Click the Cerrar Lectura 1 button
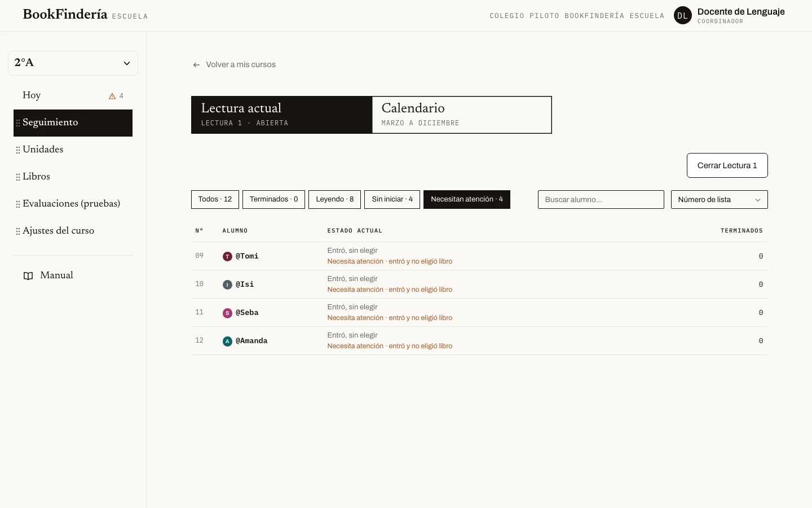This screenshot has width=812, height=508. pyautogui.click(x=727, y=165)
